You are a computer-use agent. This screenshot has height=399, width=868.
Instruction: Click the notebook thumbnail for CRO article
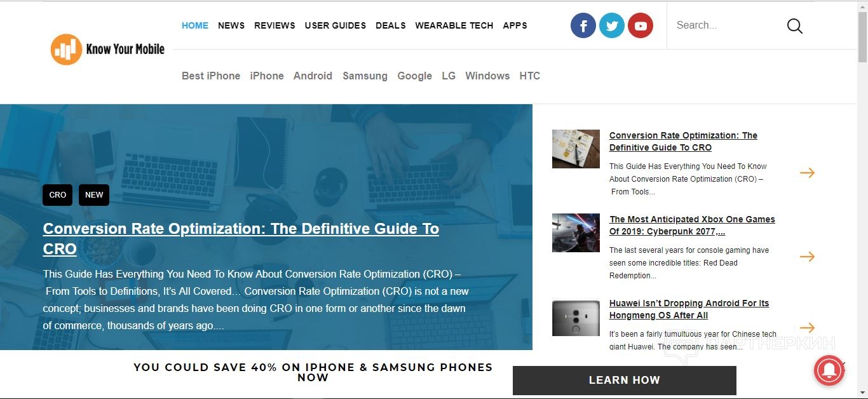click(x=576, y=149)
